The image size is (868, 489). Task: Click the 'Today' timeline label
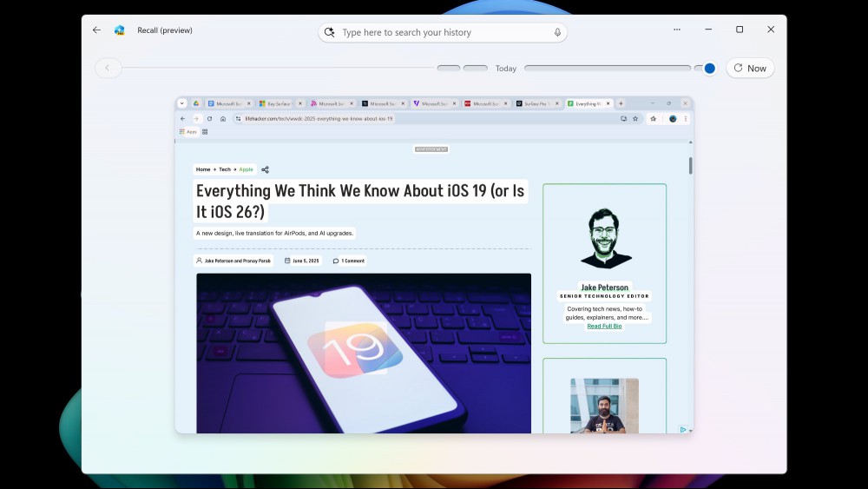(x=505, y=68)
